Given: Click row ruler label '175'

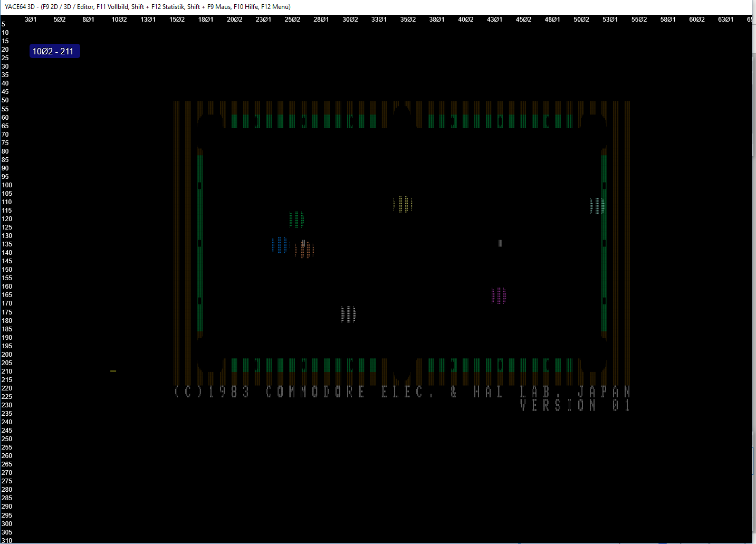Looking at the screenshot, I should tap(7, 312).
